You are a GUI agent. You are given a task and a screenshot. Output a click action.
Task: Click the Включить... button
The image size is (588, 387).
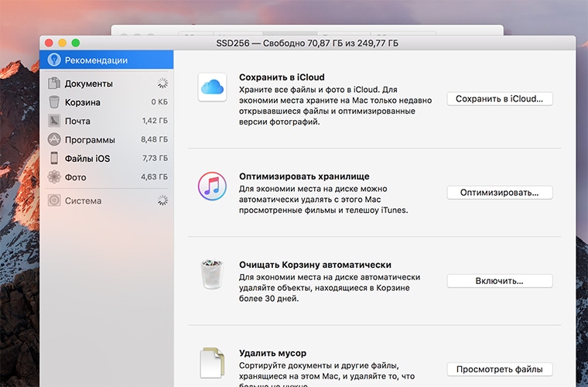click(500, 281)
